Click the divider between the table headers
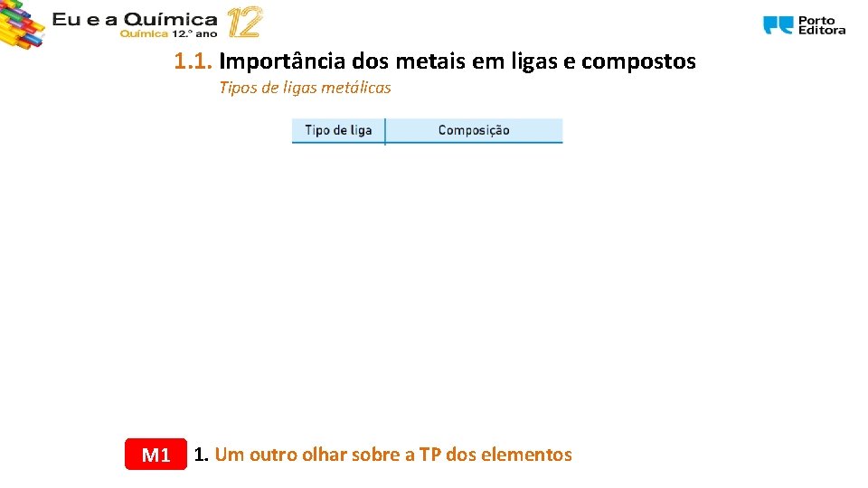This screenshot has width=868, height=488. coord(385,130)
